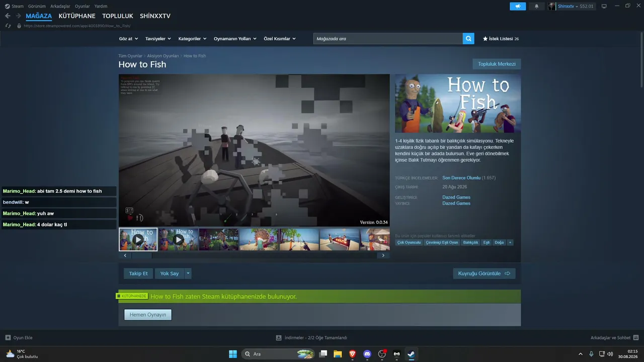Switch to the TOPLULUK tab
Screen dimensions: 644x362
[118, 16]
